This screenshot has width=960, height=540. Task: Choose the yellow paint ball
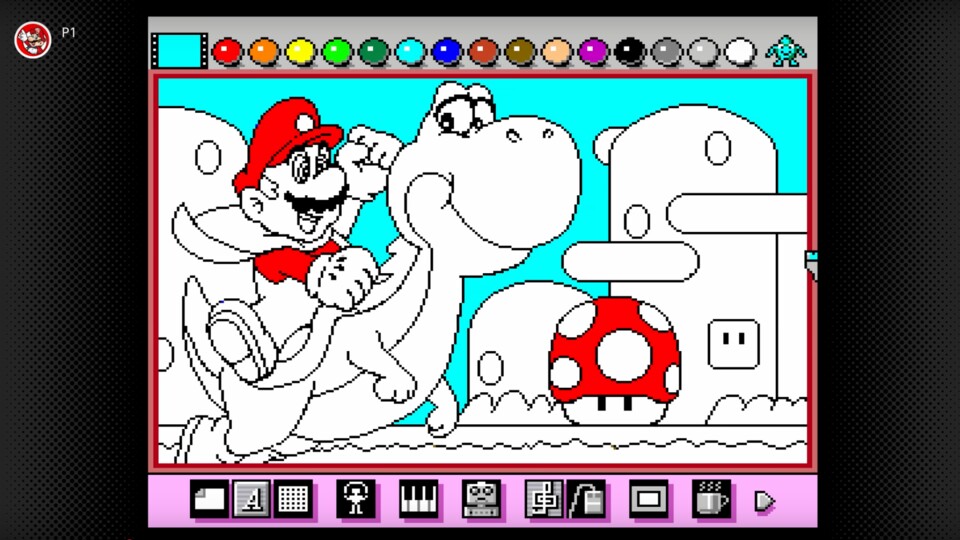(301, 51)
